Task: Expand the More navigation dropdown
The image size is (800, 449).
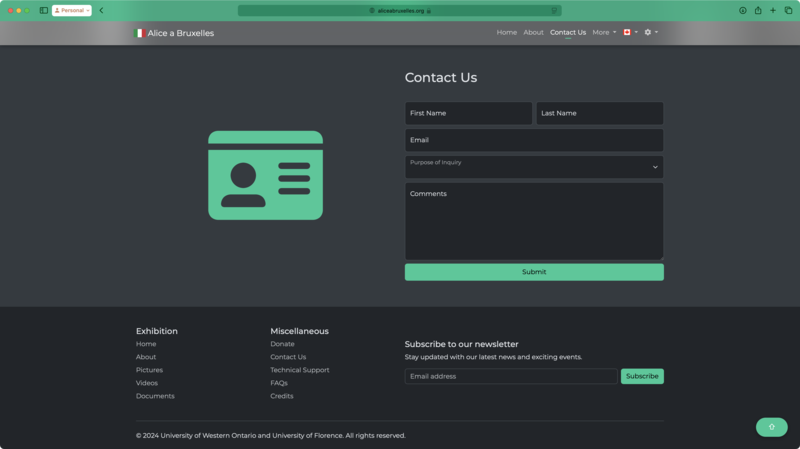Action: tap(604, 32)
